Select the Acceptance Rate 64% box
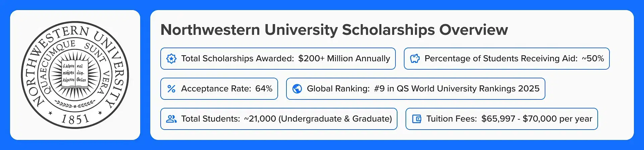The width and height of the screenshot is (644, 150). (219, 89)
